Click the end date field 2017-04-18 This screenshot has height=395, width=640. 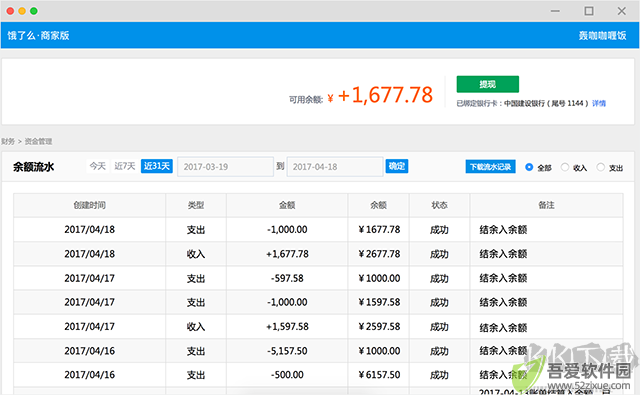pos(335,167)
